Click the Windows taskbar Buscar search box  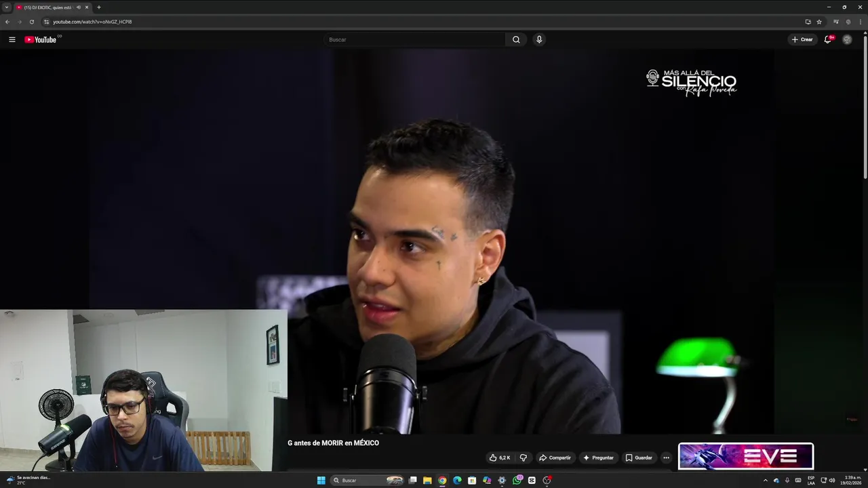pos(367,481)
